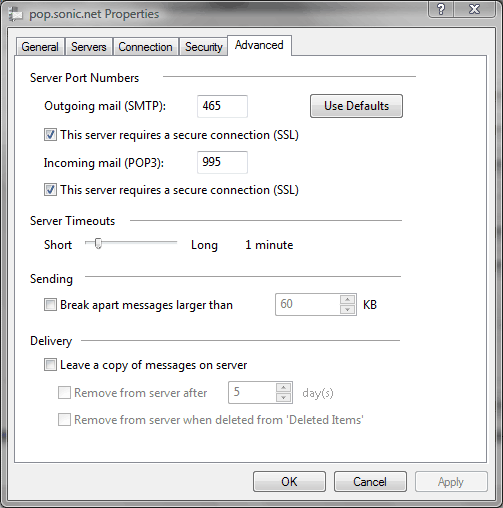Enable Break apart messages larger than
This screenshot has width=503, height=508.
coord(50,305)
